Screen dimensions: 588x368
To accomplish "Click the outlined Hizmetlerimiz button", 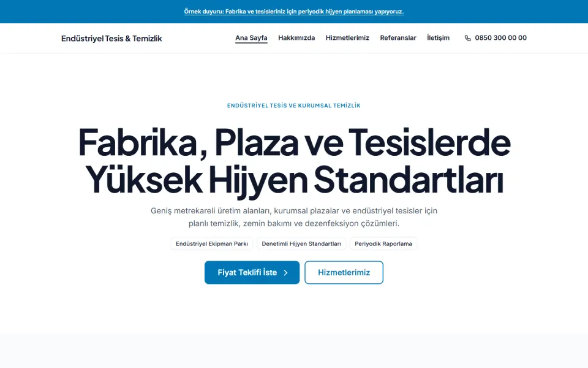I will pyautogui.click(x=344, y=272).
